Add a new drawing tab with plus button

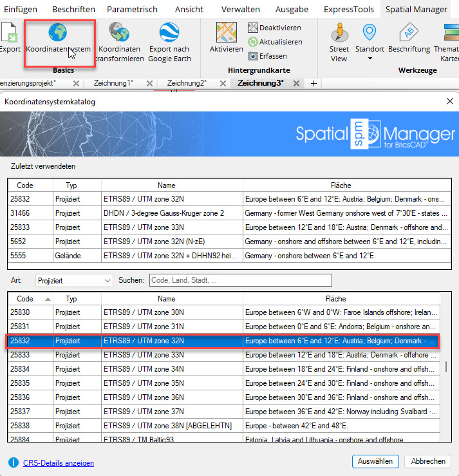[314, 83]
